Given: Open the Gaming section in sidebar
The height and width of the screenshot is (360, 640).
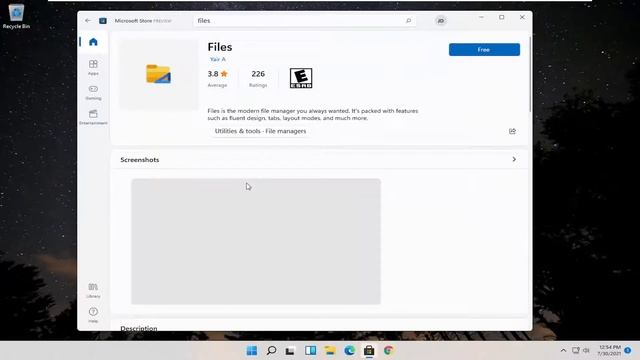Looking at the screenshot, I should 93,93.
